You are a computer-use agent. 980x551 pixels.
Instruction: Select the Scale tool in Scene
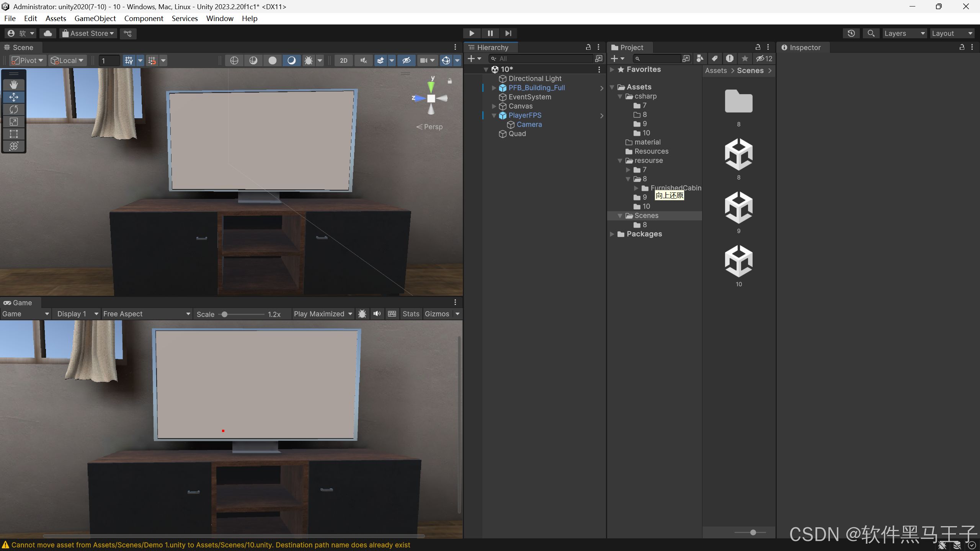coord(14,122)
